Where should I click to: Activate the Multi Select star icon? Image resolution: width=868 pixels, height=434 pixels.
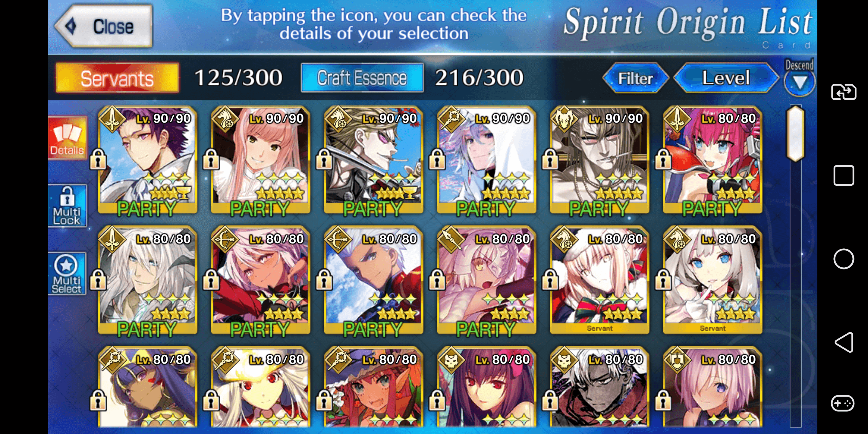[x=68, y=274]
